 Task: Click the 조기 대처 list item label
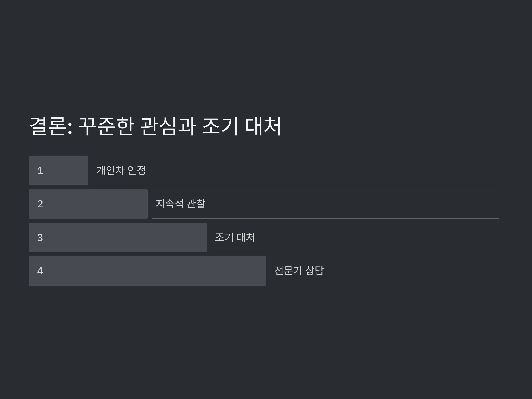click(235, 237)
